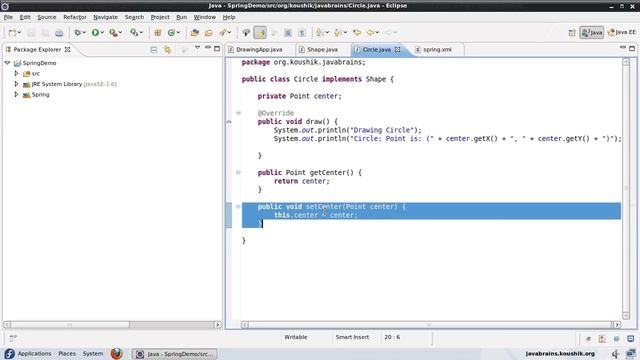Close the Package Explorer tab X
The height and width of the screenshot is (360, 640).
[68, 49]
